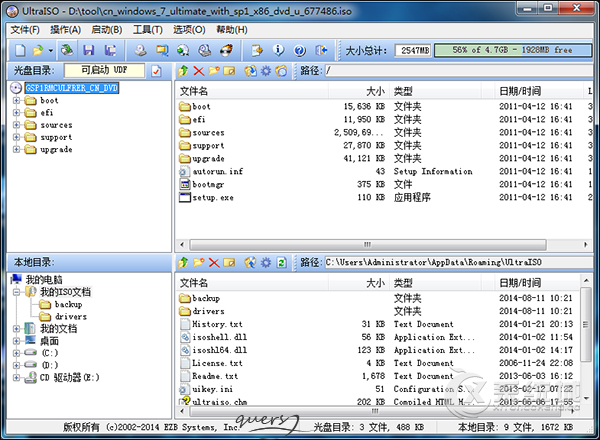The width and height of the screenshot is (600, 440).
Task: Expand the sources folder in the disc tree
Action: coord(16,125)
